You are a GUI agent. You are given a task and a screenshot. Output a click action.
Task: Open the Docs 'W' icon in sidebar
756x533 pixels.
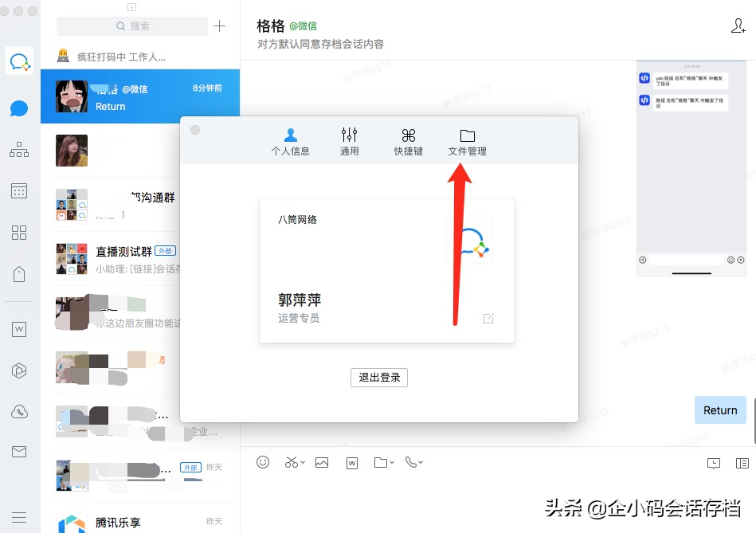[x=19, y=330]
